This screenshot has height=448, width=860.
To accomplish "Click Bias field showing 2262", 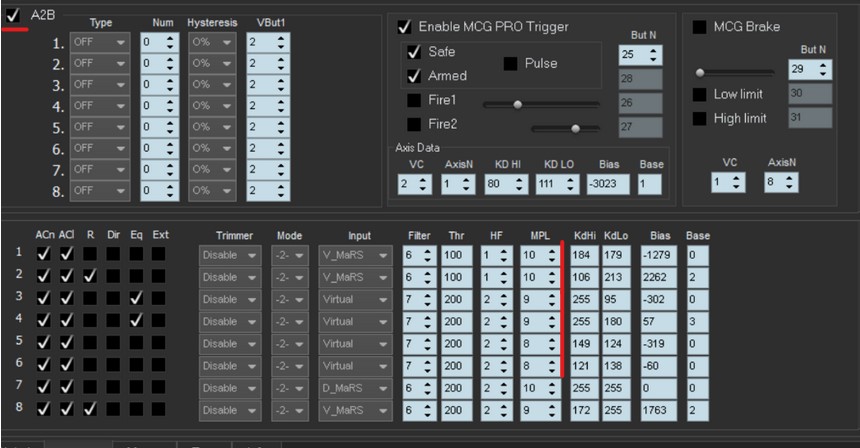I will pos(659,277).
